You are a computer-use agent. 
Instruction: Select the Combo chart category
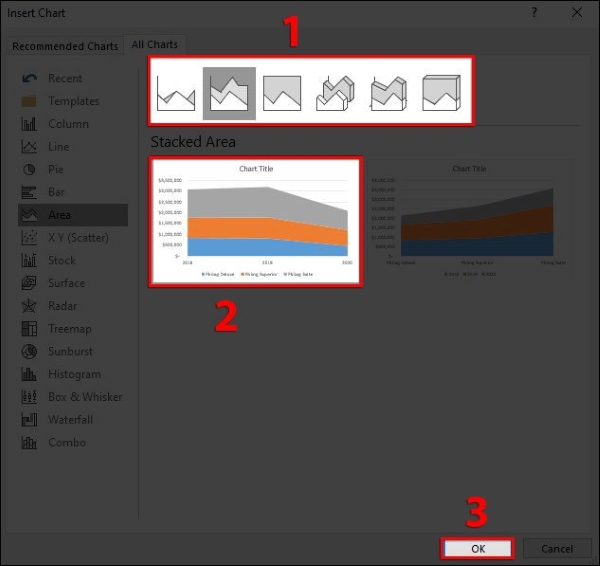click(x=73, y=443)
